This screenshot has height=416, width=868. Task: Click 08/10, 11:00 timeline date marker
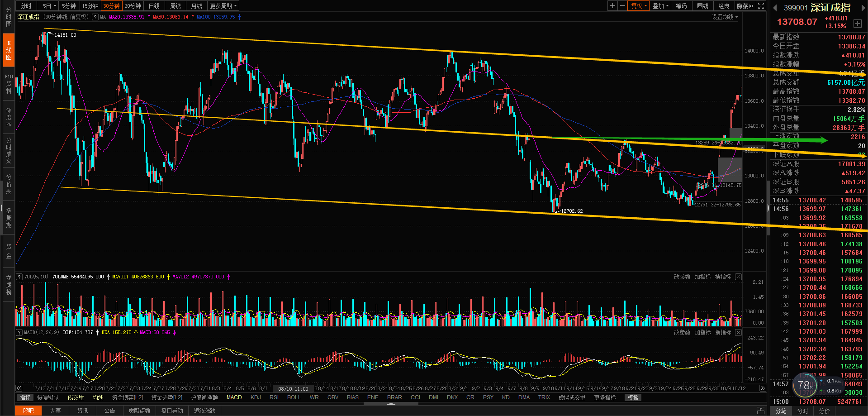point(293,389)
